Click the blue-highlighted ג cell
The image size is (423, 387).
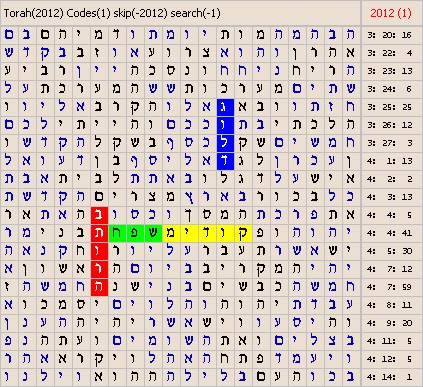(x=225, y=107)
